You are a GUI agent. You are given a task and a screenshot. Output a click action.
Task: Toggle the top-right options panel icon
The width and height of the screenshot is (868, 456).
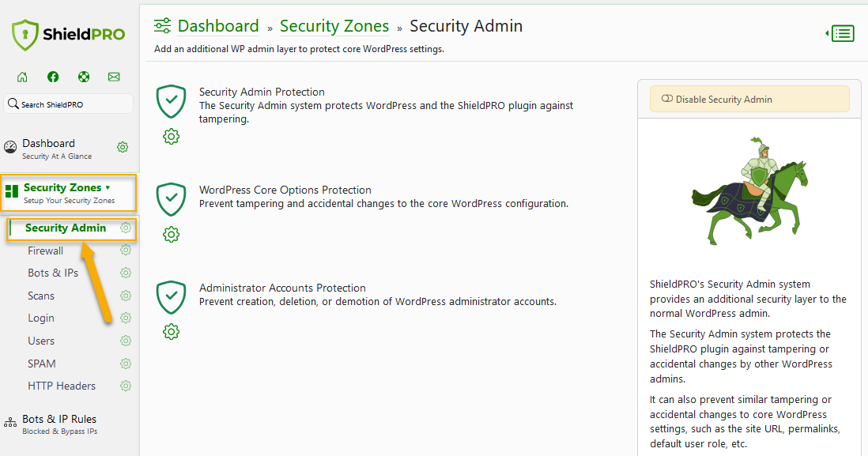tap(841, 33)
